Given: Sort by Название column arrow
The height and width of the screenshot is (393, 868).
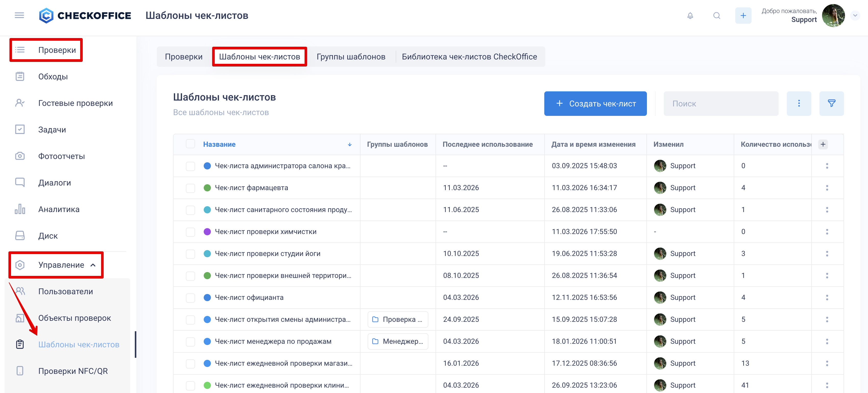Looking at the screenshot, I should tap(349, 144).
